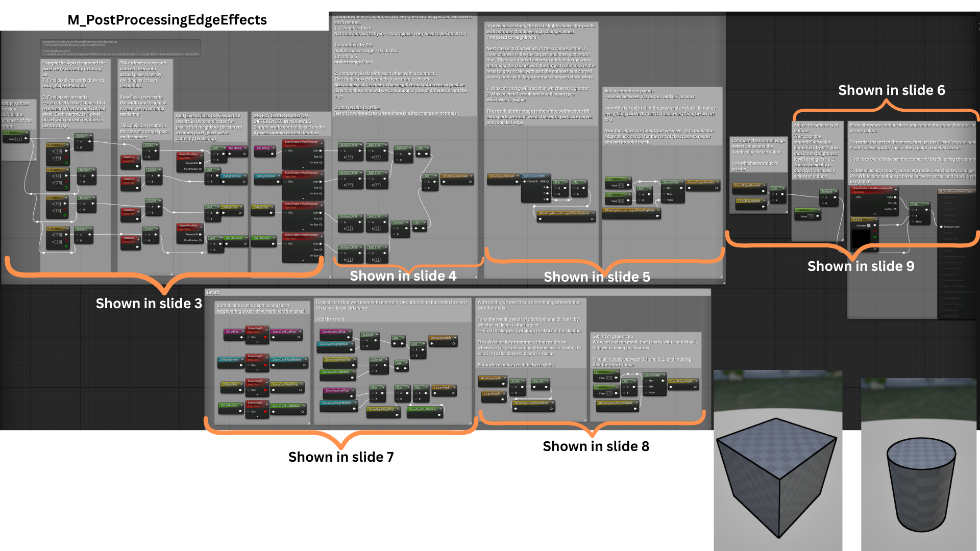The image size is (980, 551).
Task: Collapse the 0,0,0,0 constant node preview
Action: tap(876, 219)
